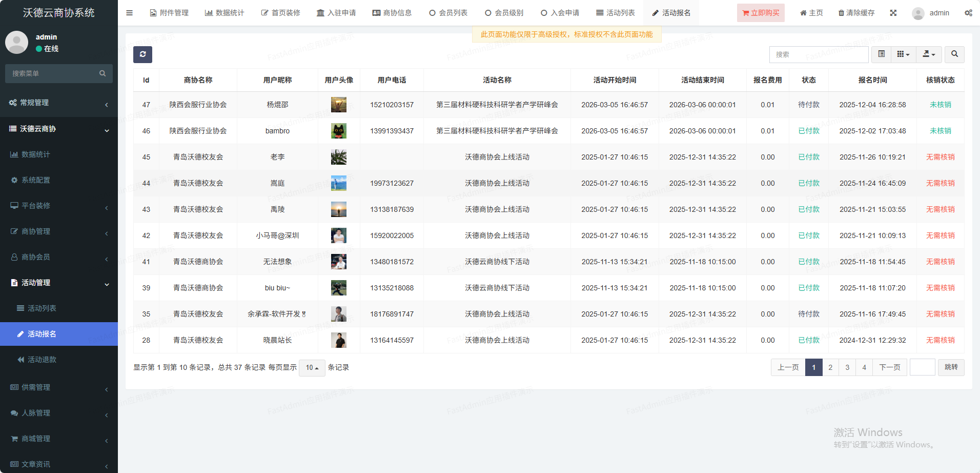The width and height of the screenshot is (980, 473).
Task: Click the table refresh icon button
Action: point(142,54)
